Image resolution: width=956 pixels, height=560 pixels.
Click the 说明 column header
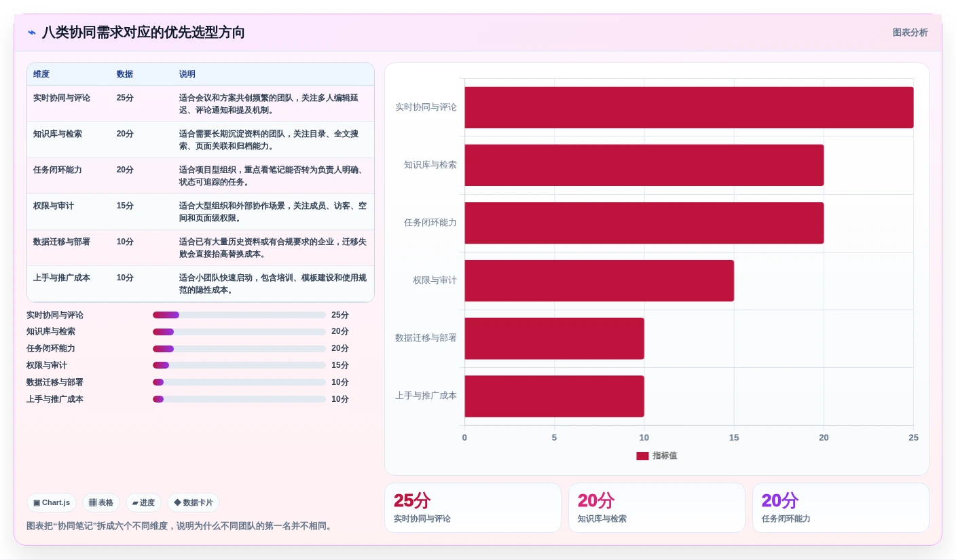coord(187,74)
